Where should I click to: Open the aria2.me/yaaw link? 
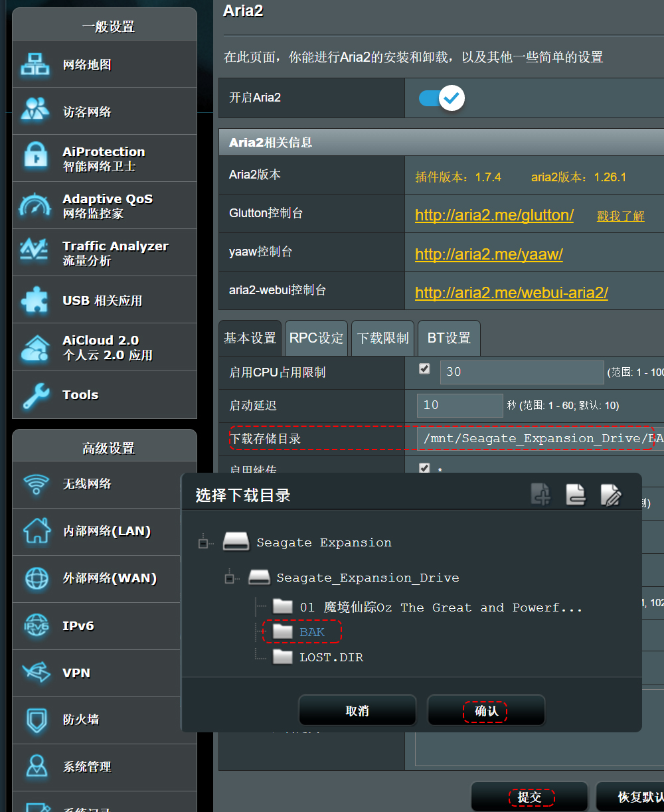point(489,254)
